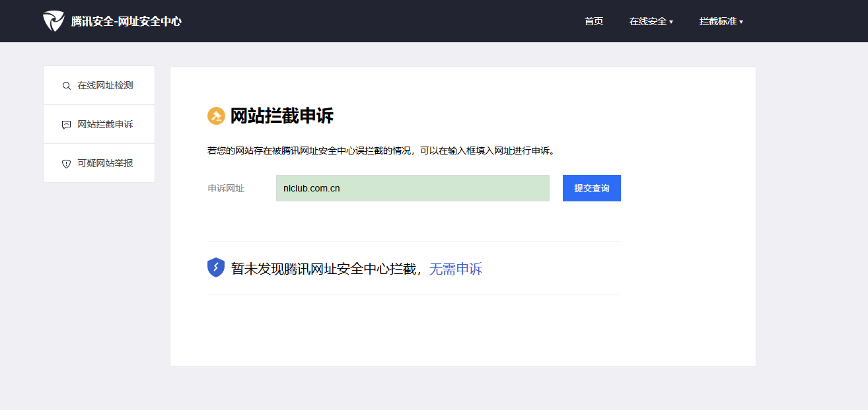
Task: Click the 网站拦截申诉 page heading
Action: 282,116
